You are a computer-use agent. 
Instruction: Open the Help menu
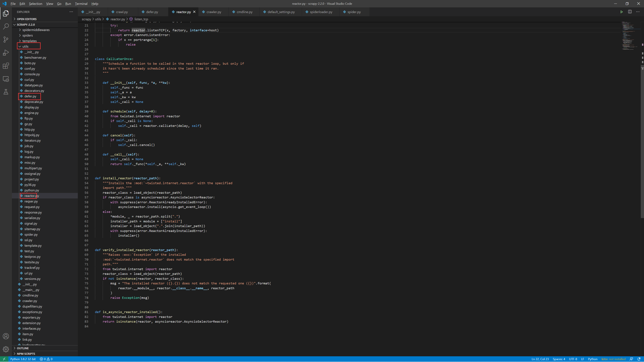coord(95,4)
